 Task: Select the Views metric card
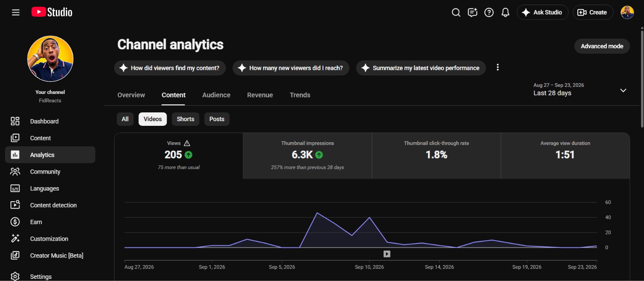pyautogui.click(x=179, y=156)
